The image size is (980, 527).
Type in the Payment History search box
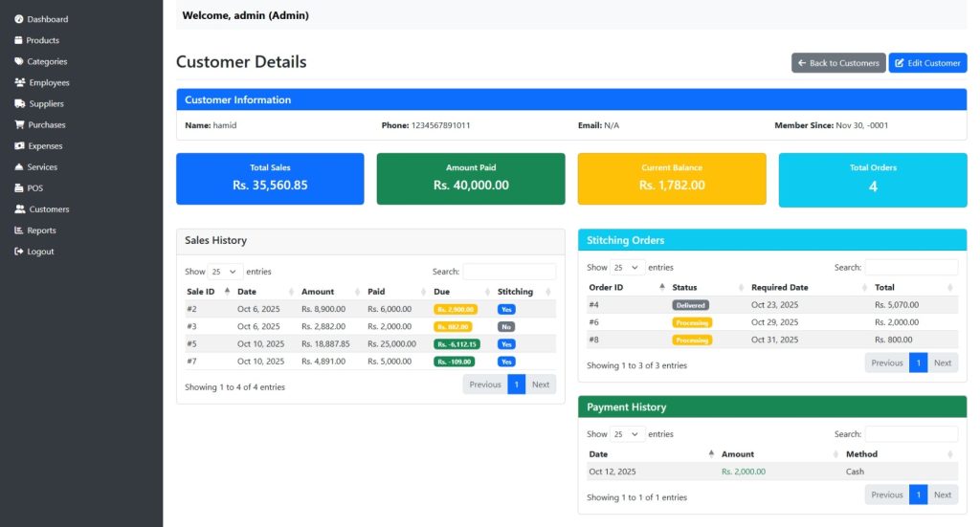(911, 434)
